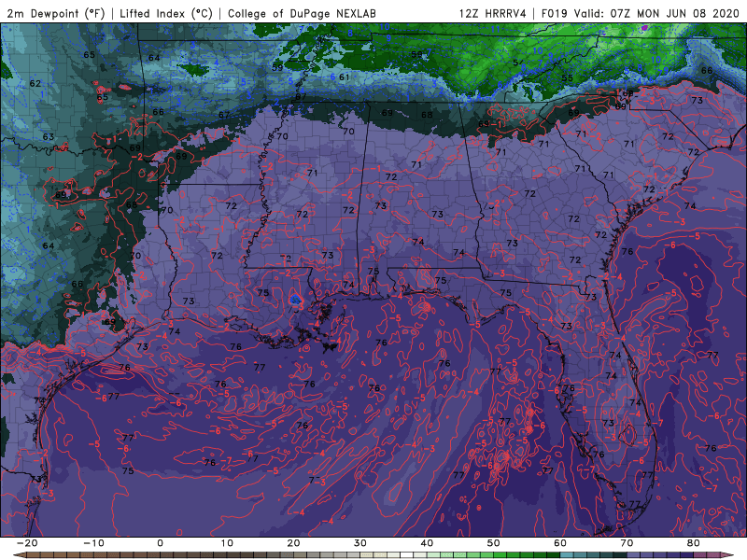Click the '62' dewpoint value on the map
The width and height of the screenshot is (747, 560).
pyautogui.click(x=35, y=83)
